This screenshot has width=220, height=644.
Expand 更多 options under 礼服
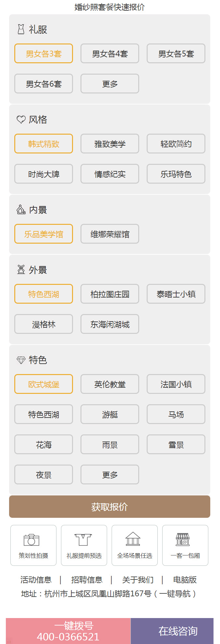pyautogui.click(x=110, y=84)
